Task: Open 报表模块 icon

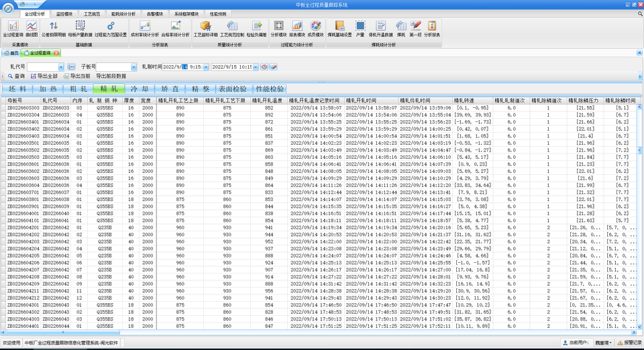Action: click(297, 29)
